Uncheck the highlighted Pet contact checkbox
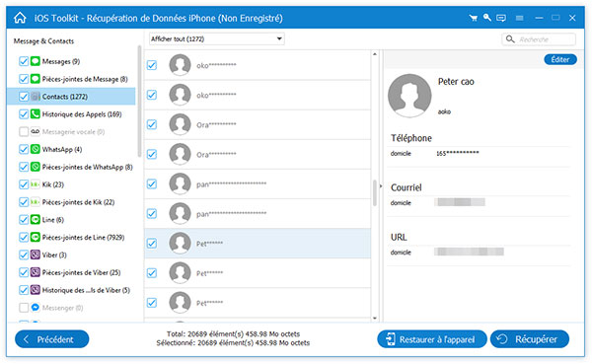 [x=152, y=244]
